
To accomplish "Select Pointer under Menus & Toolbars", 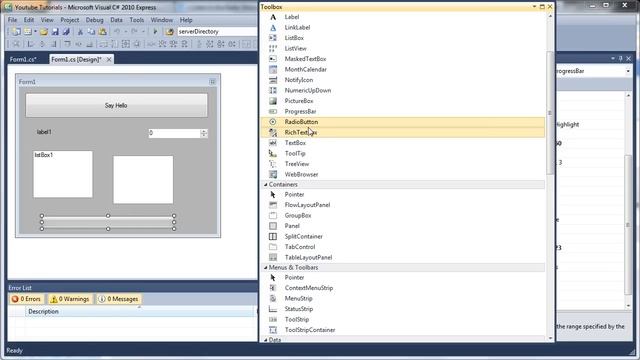I will (294, 278).
